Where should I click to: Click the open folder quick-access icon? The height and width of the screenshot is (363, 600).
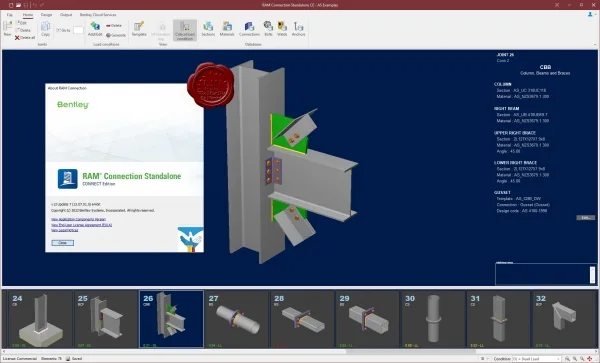tap(18, 5)
